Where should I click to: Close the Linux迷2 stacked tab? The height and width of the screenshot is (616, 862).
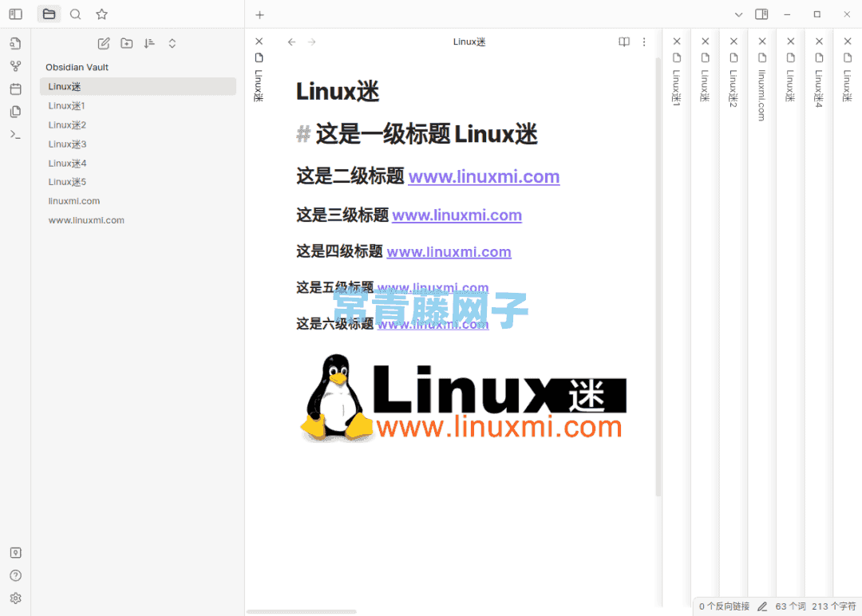733,41
